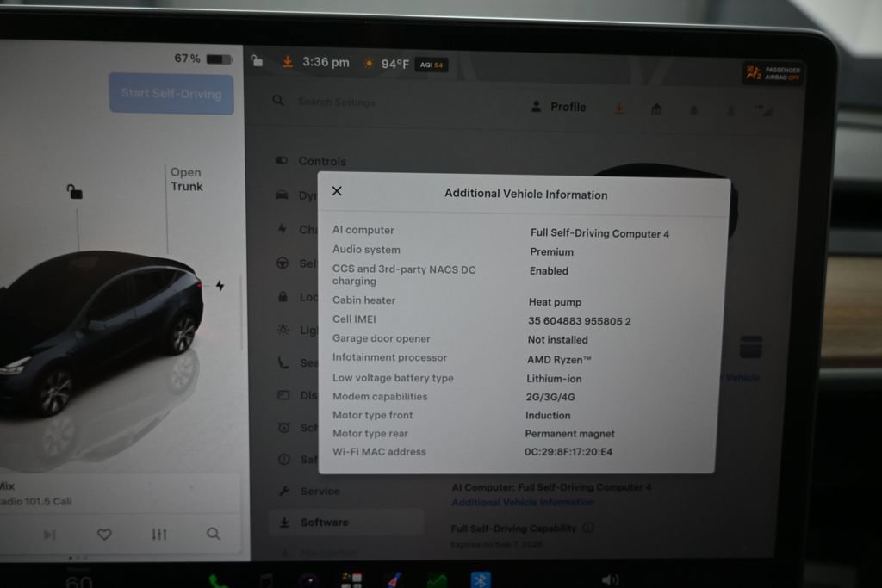
Task: Favorite the current radio station with the heart
Action: click(x=104, y=534)
